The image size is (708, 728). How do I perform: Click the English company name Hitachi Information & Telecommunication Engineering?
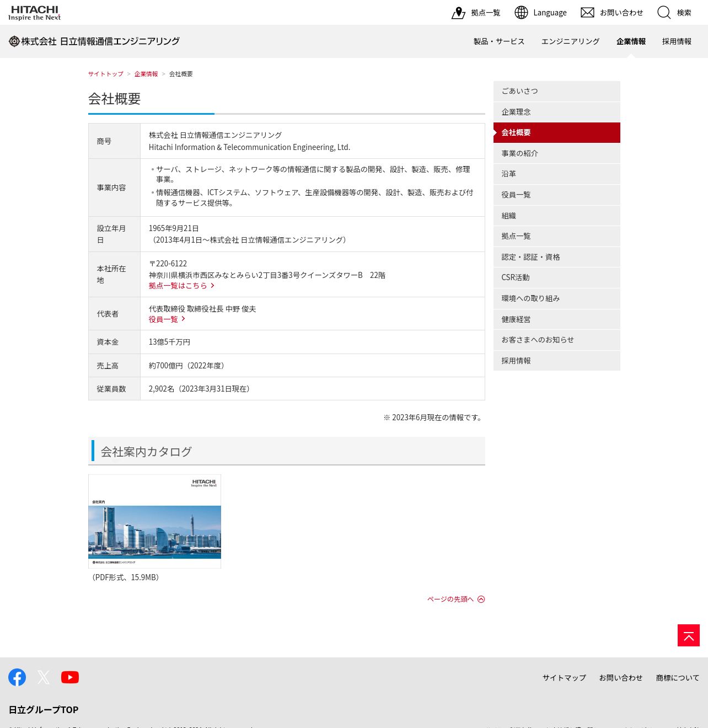pyautogui.click(x=249, y=147)
